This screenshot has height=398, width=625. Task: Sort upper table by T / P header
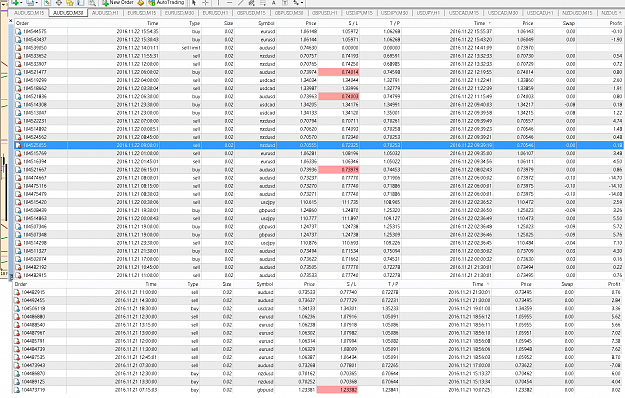[394, 23]
